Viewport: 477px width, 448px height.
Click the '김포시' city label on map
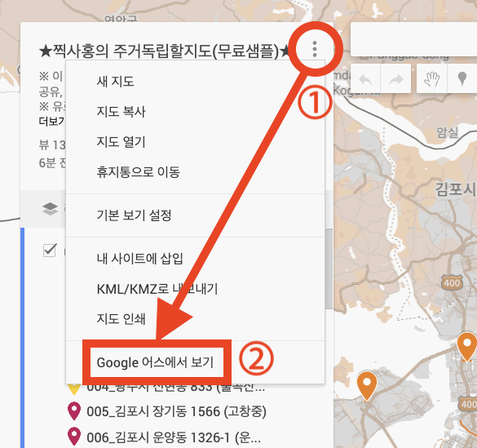coord(455,189)
